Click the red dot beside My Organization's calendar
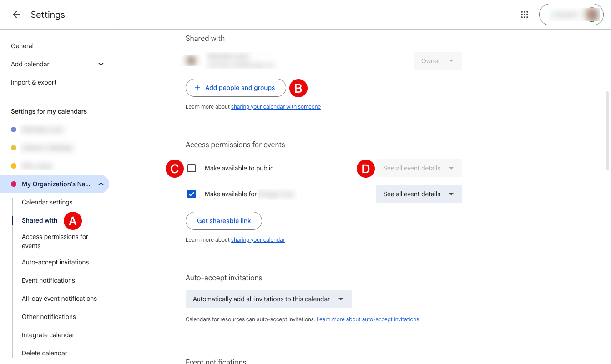Viewport: 611px width, 364px height. click(13, 184)
